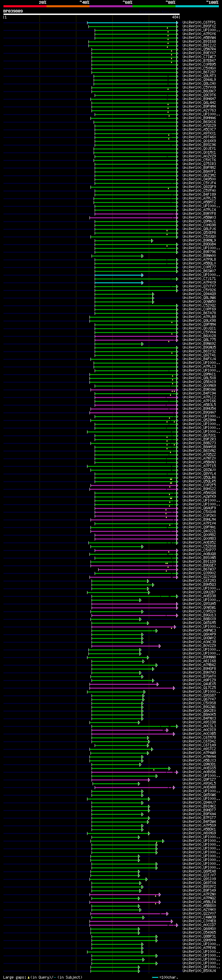Click the UniRef100_B7EB47 label
The width and height of the screenshot is (222, 980).
tap(199, 60)
